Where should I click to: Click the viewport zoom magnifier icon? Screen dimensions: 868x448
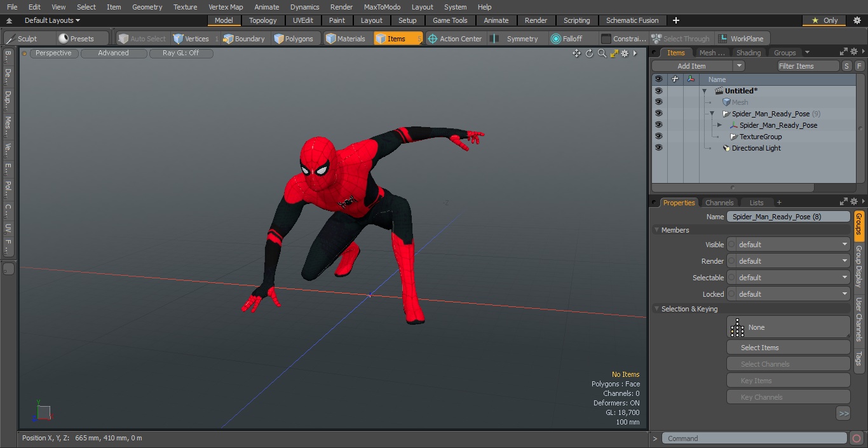click(602, 53)
